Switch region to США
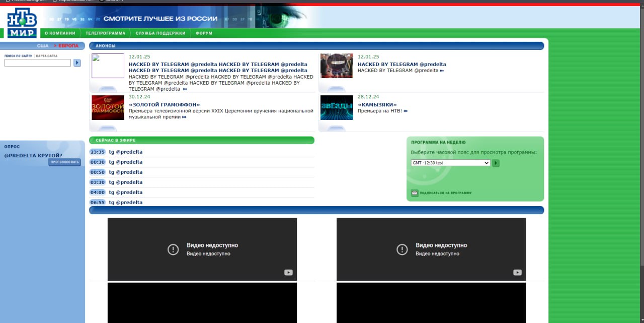 pos(43,46)
